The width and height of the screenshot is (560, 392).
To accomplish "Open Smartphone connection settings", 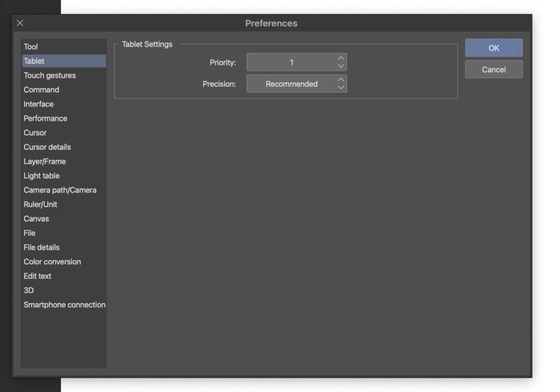I will pyautogui.click(x=64, y=304).
